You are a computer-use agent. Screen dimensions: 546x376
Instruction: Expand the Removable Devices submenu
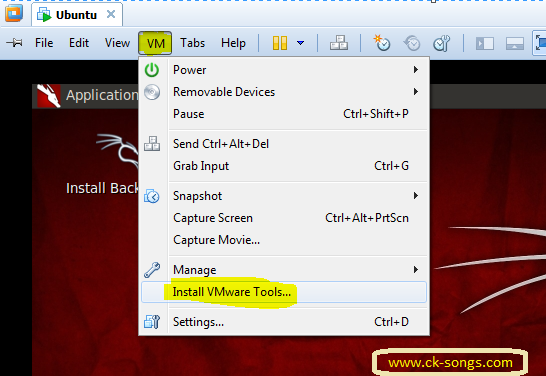point(284,92)
